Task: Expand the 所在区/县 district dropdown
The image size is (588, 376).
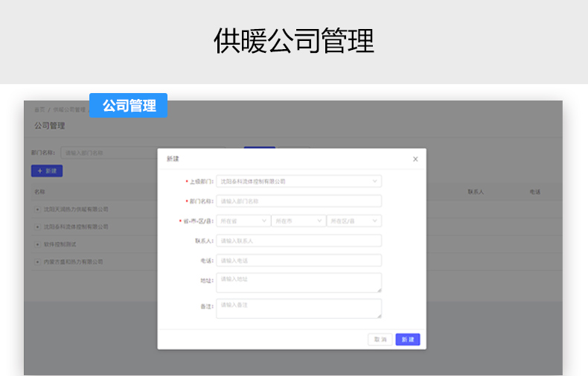Action: coord(354,221)
